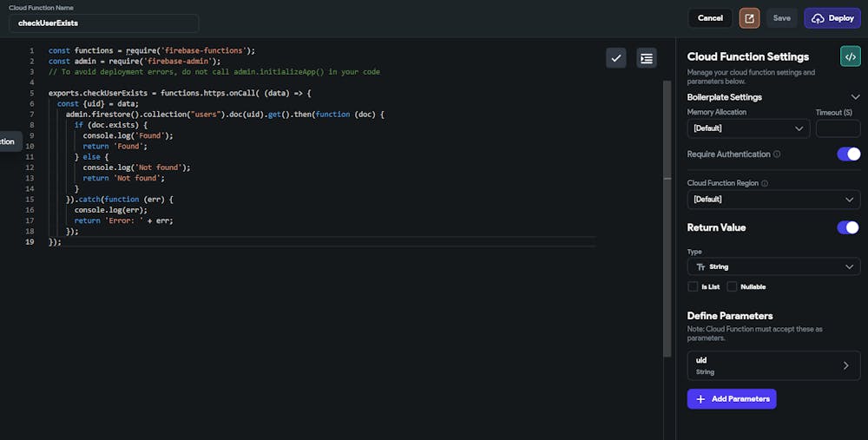Image resolution: width=868 pixels, height=440 pixels.
Task: Click the info icon beside Cloud Function Region
Action: point(764,184)
